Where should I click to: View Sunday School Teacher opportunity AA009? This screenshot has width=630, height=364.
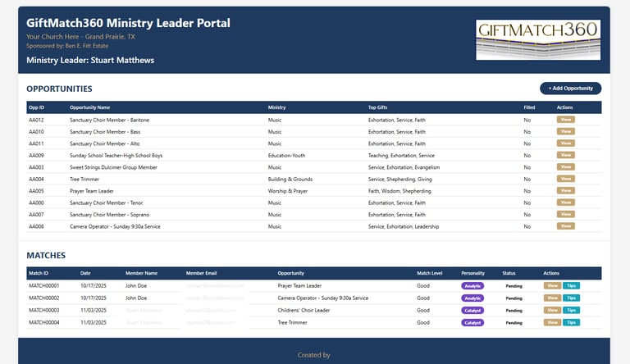coord(566,155)
